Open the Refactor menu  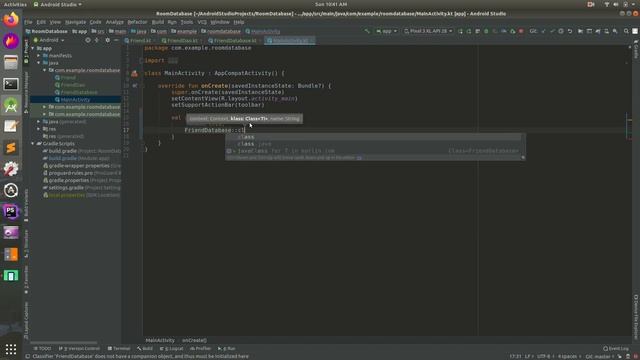pos(137,22)
